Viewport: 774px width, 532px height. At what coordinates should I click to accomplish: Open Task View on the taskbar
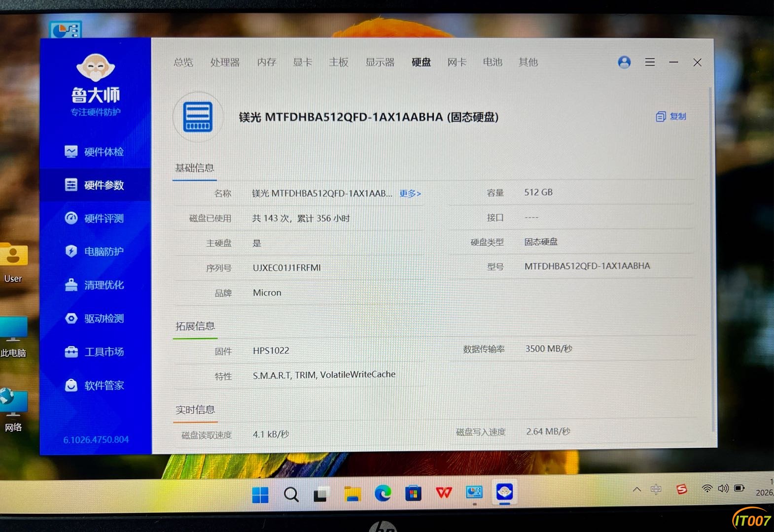[321, 494]
